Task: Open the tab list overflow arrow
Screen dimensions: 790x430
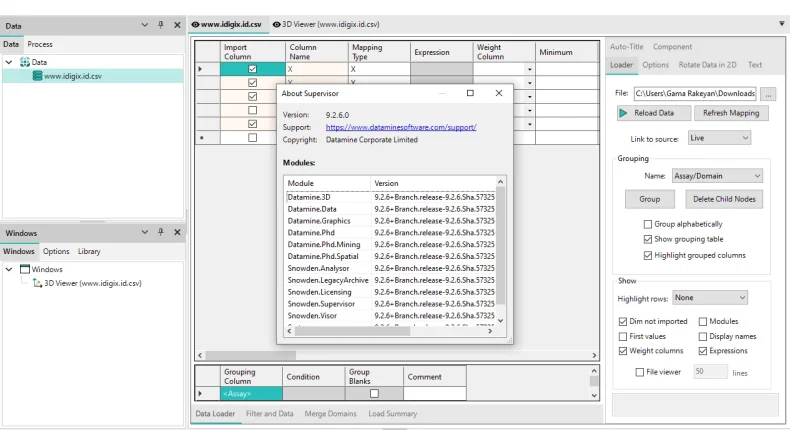Action: [x=781, y=23]
